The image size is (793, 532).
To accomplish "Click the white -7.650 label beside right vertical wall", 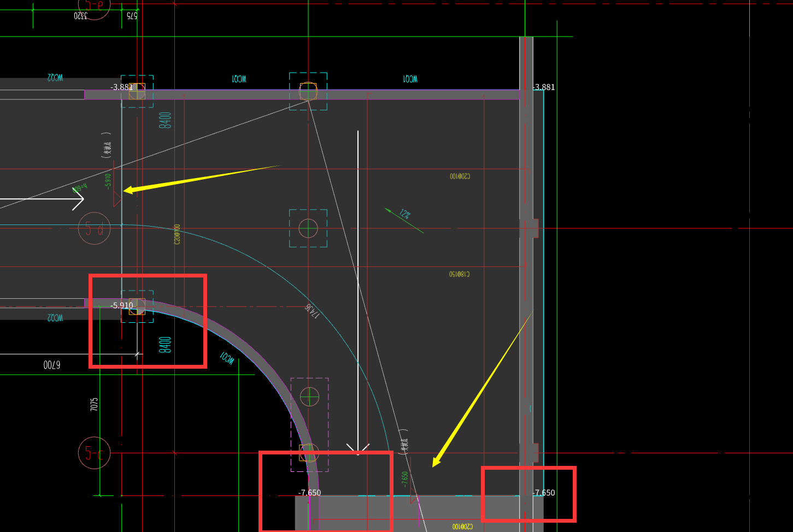I will tap(544, 493).
